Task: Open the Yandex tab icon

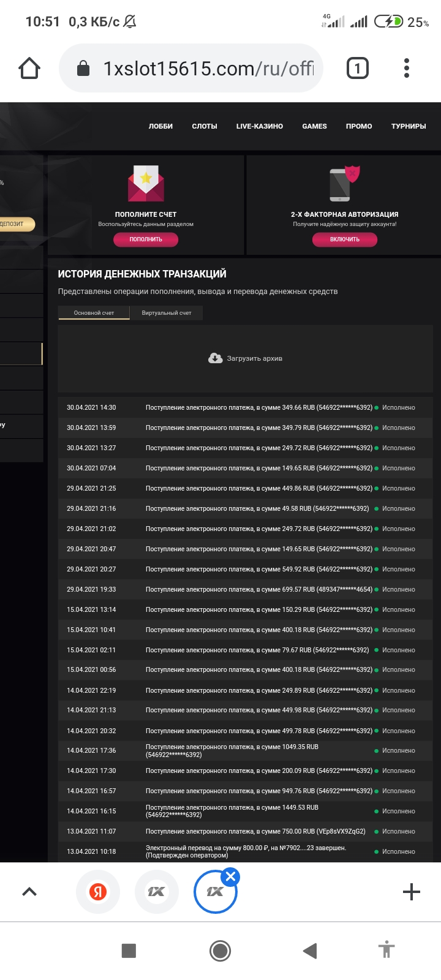Action: pyautogui.click(x=98, y=892)
